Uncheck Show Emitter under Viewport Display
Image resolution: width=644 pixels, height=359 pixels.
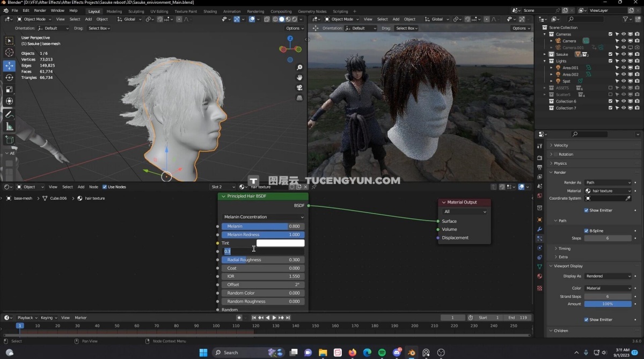[587, 320]
